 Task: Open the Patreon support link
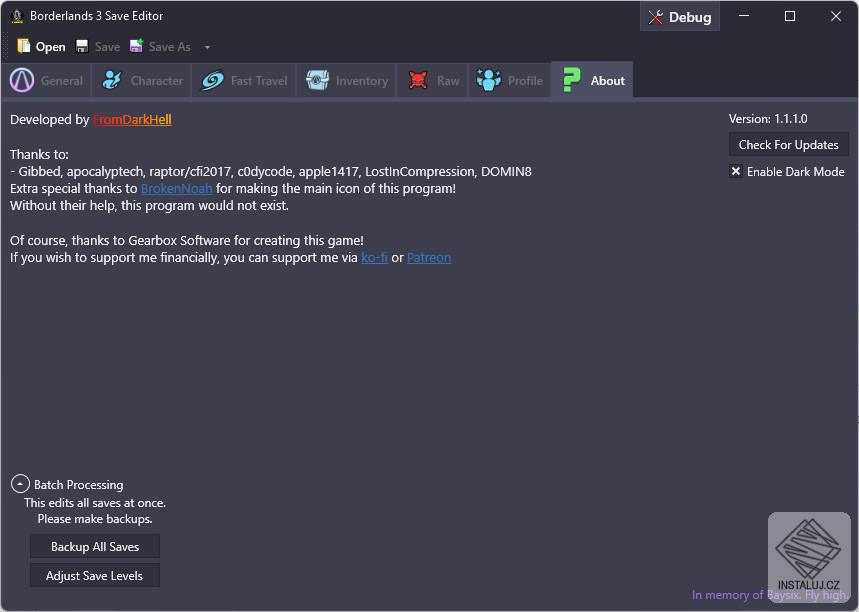pyautogui.click(x=429, y=258)
